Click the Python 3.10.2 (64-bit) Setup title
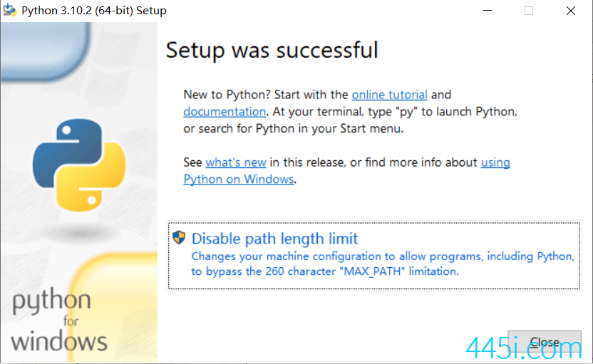Image resolution: width=593 pixels, height=364 pixels. click(x=94, y=11)
